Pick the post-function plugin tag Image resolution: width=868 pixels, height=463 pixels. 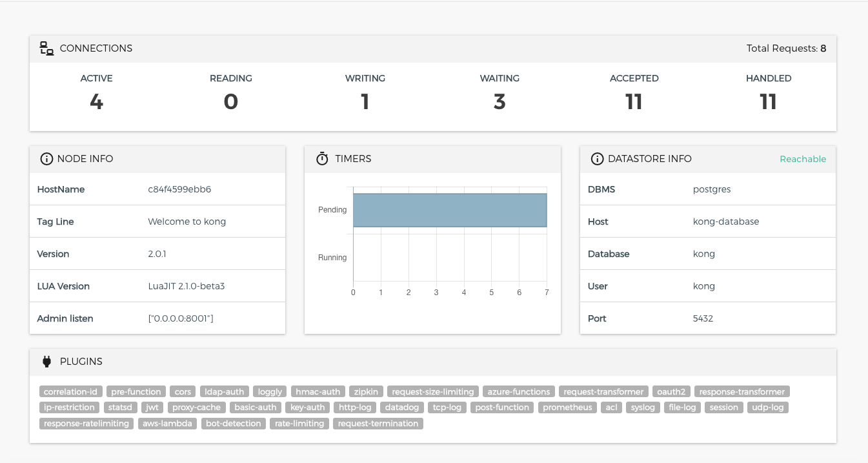pyautogui.click(x=502, y=407)
